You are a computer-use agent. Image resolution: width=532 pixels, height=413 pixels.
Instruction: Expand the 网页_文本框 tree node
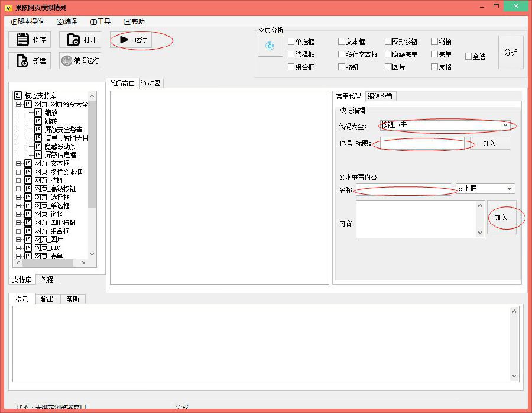pyautogui.click(x=18, y=163)
